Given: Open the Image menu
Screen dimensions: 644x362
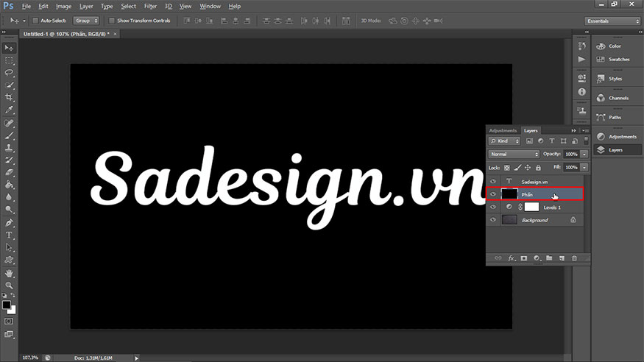Looking at the screenshot, I should click(63, 6).
